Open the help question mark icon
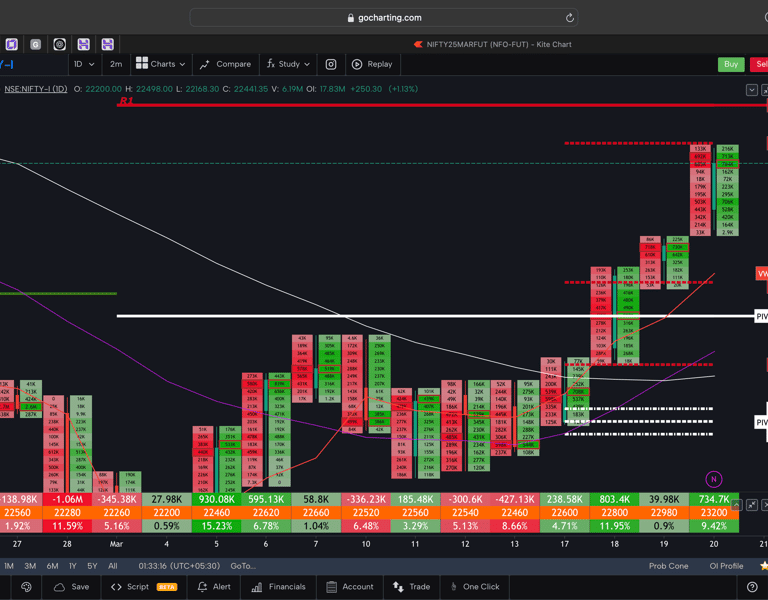Image resolution: width=768 pixels, height=600 pixels. click(752, 587)
